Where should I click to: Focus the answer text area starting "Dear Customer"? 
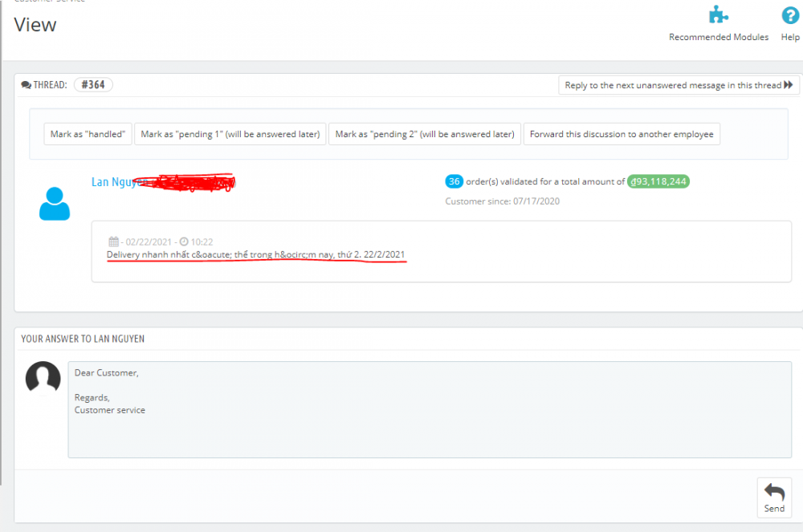430,409
